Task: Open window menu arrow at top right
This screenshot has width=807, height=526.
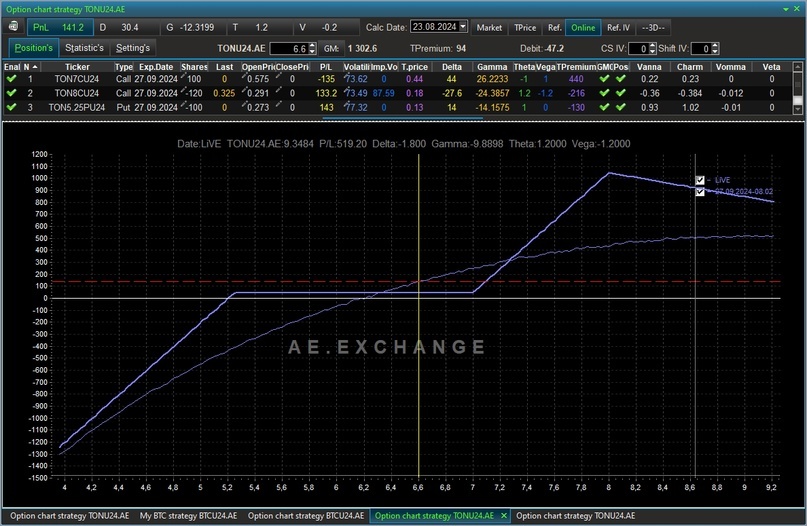Action: (x=785, y=9)
